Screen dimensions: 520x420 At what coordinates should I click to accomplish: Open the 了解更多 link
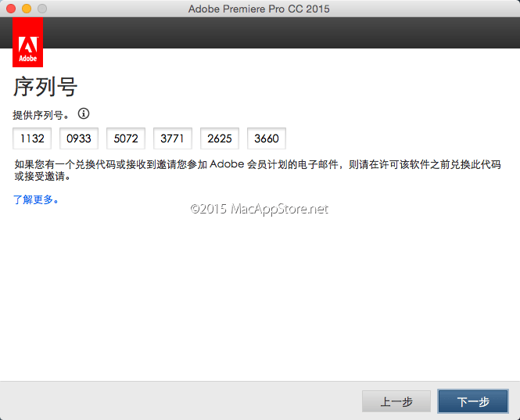(36, 199)
